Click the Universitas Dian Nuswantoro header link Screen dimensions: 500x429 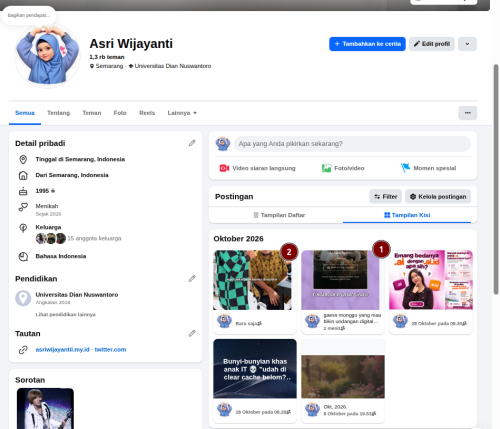[x=173, y=66]
